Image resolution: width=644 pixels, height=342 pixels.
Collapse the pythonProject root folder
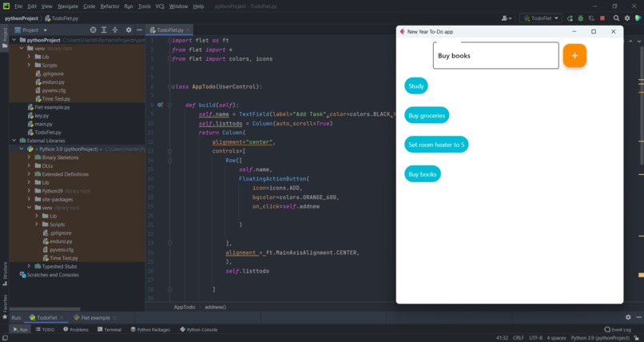(15, 40)
